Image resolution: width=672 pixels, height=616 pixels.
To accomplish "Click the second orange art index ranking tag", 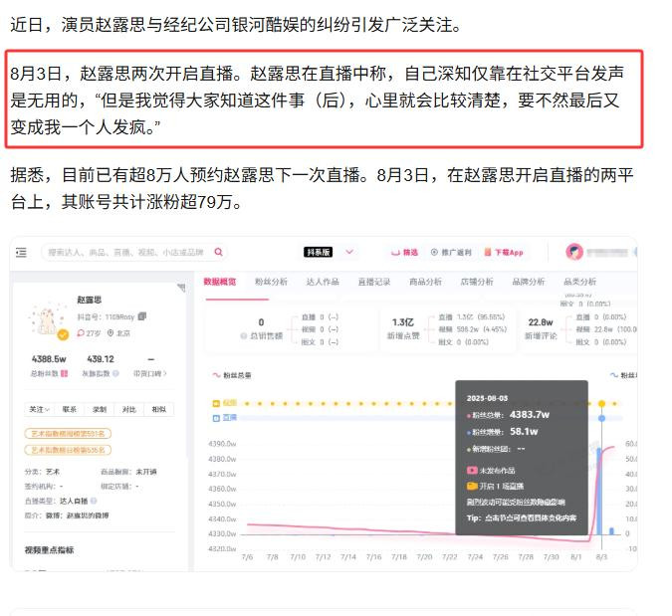I will click(68, 450).
